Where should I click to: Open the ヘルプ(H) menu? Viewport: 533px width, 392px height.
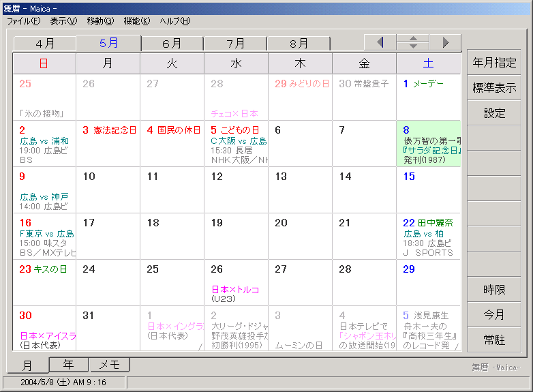[x=175, y=21]
